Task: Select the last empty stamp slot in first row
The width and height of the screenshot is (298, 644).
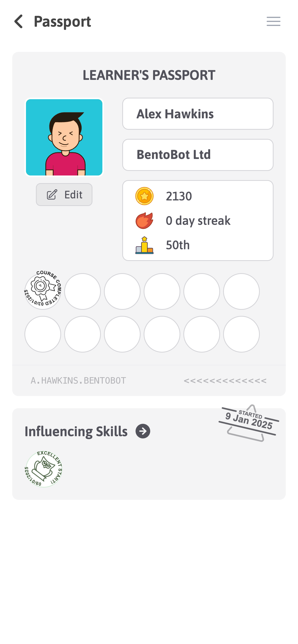Action: 241,291
